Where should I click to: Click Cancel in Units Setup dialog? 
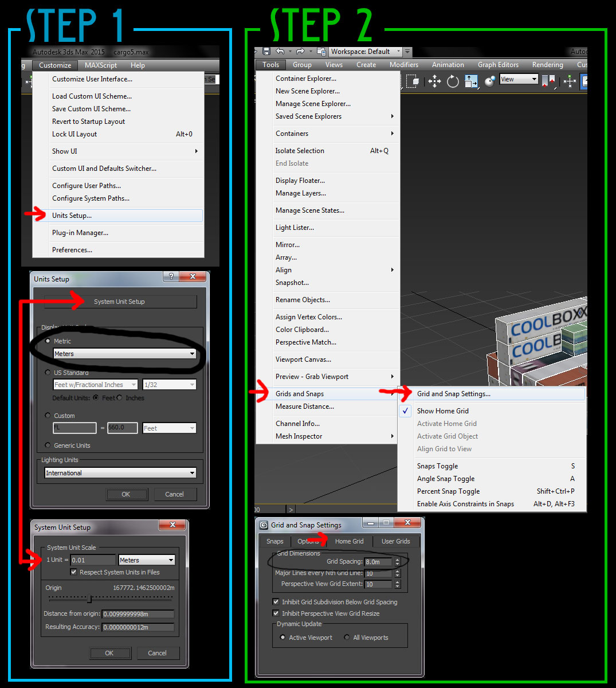click(x=174, y=494)
